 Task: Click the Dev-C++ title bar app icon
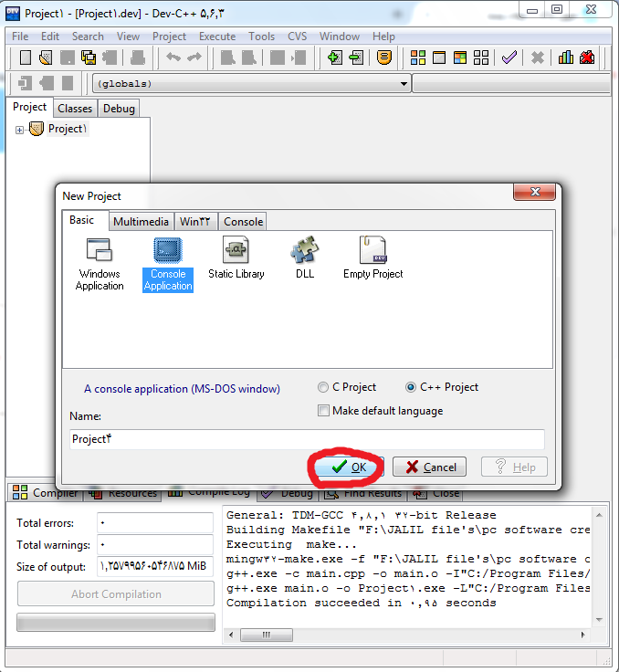(13, 14)
